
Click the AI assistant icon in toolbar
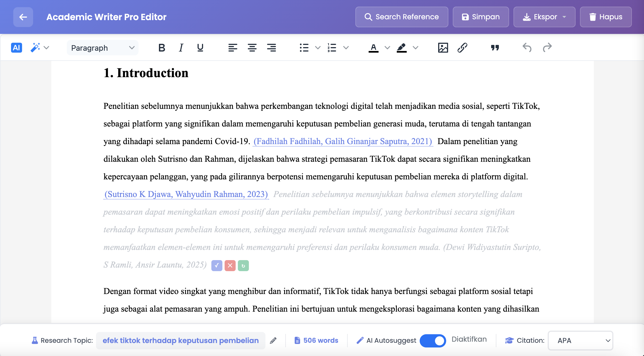16,48
